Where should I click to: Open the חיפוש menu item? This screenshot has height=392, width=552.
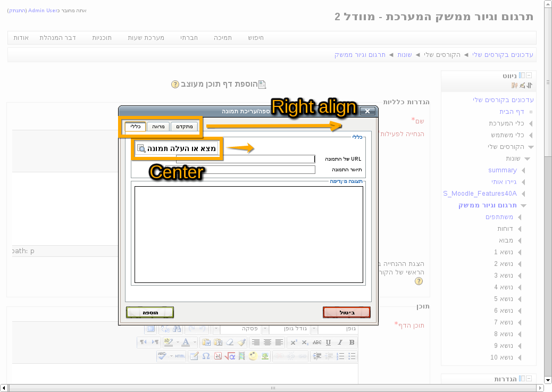(x=256, y=38)
